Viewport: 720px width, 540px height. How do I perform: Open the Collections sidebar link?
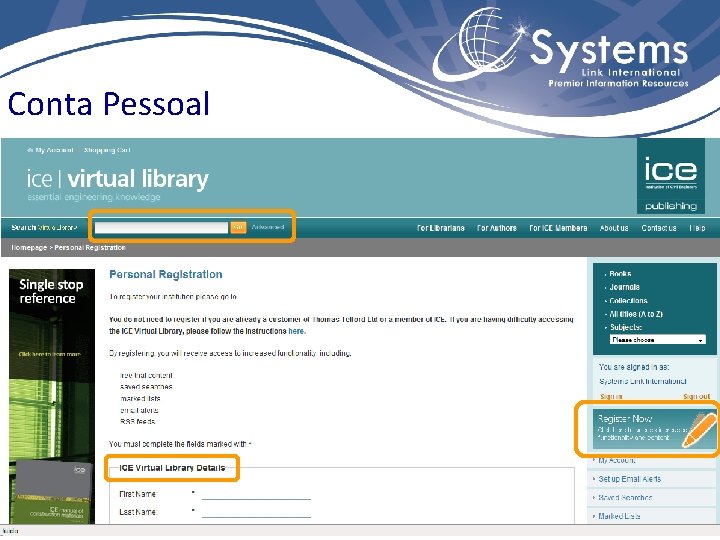click(628, 301)
